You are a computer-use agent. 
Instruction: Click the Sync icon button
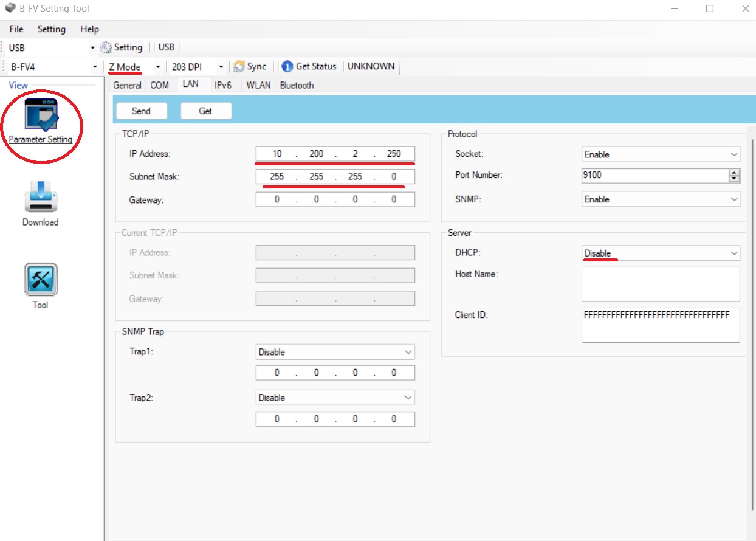click(239, 66)
